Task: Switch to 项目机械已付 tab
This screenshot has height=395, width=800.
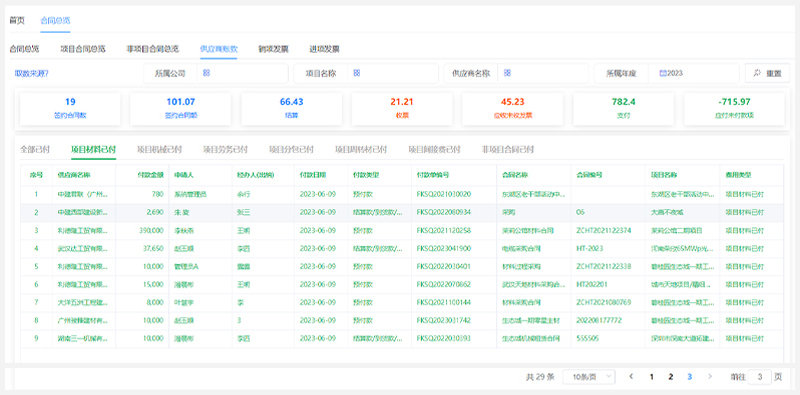Action: [x=159, y=150]
